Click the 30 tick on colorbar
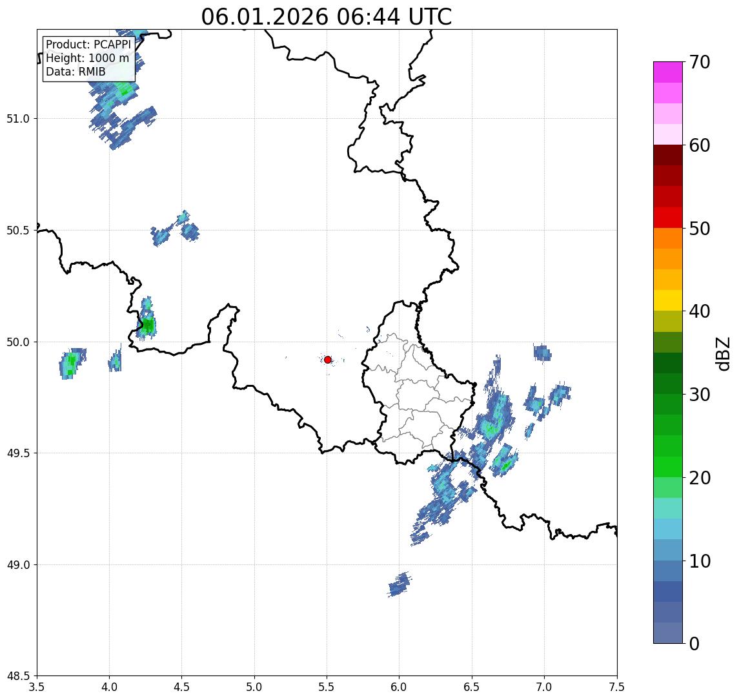739x700 pixels. (x=700, y=395)
